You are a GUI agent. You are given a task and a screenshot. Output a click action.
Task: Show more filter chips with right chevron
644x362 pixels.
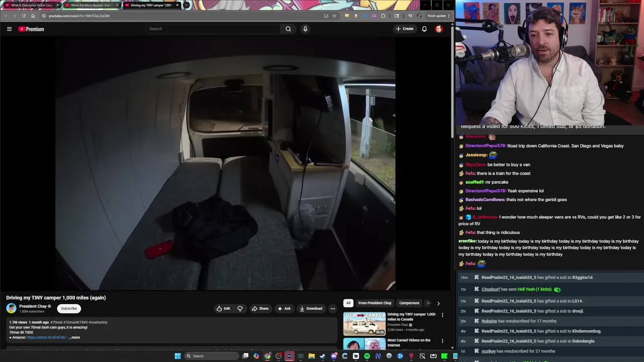pyautogui.click(x=438, y=303)
